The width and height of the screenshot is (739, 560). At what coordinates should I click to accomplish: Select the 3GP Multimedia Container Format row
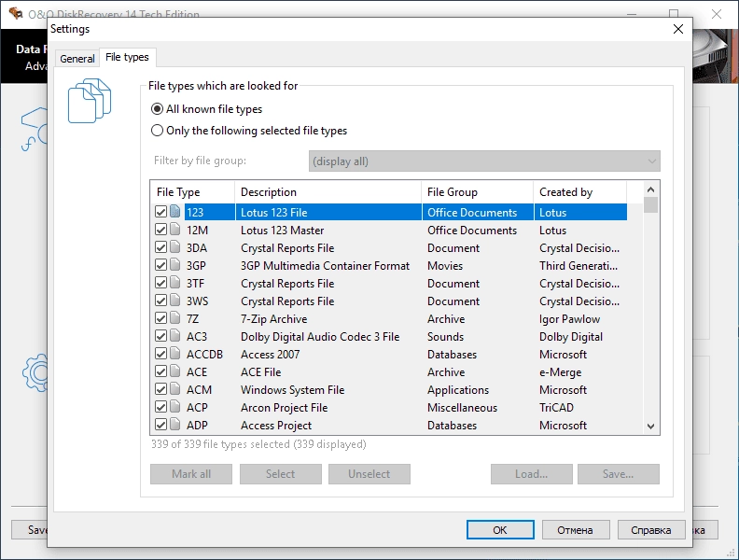pyautogui.click(x=391, y=265)
